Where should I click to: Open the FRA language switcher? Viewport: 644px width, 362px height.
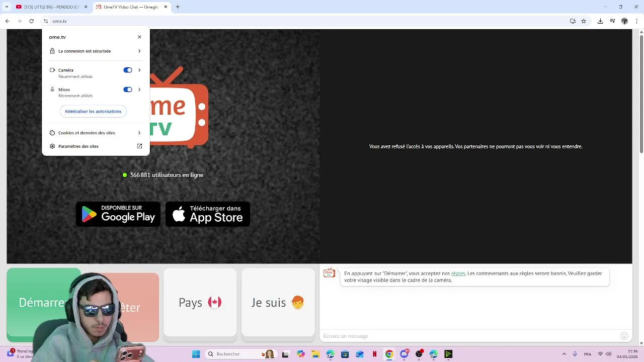coord(588,354)
